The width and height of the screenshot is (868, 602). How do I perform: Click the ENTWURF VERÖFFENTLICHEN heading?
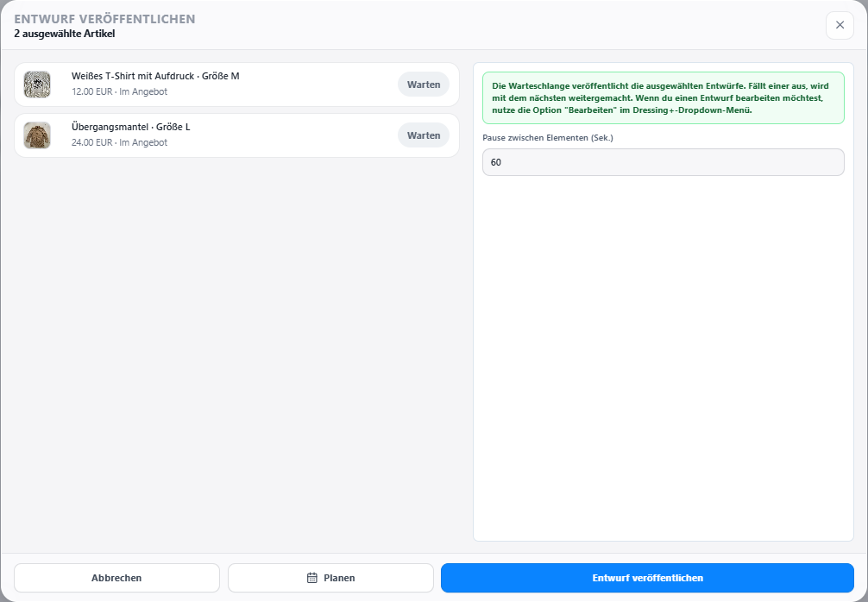[x=104, y=19]
